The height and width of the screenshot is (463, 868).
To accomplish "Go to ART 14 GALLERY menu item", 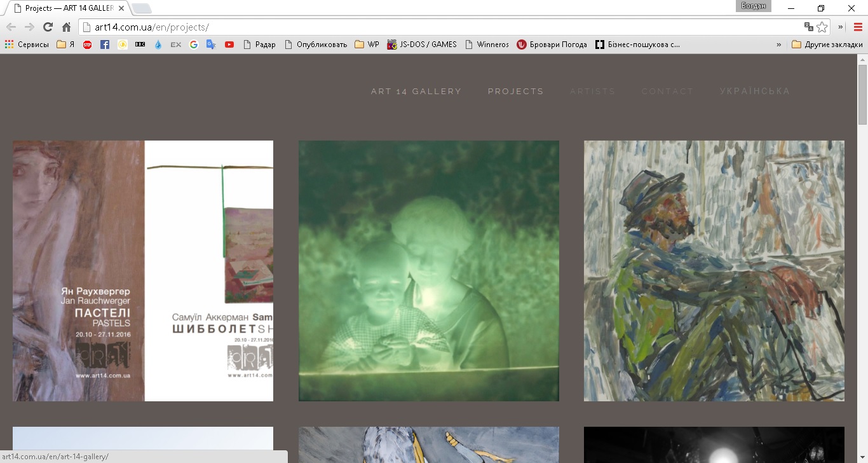I will [x=416, y=92].
